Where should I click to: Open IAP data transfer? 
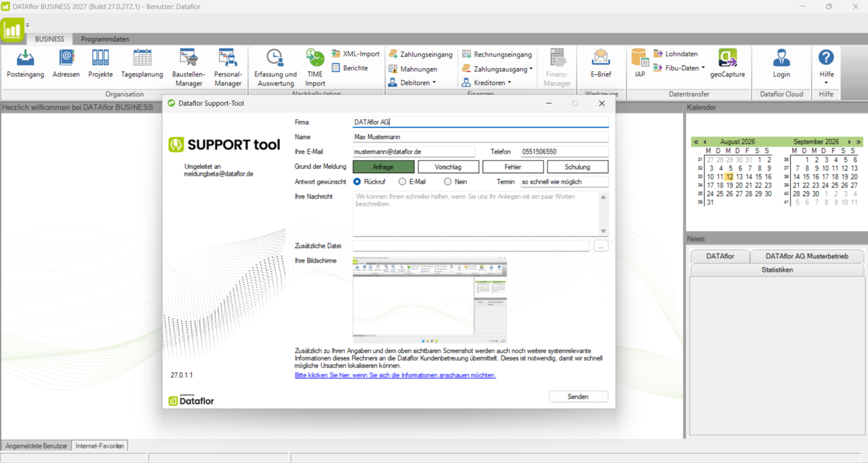pyautogui.click(x=640, y=64)
